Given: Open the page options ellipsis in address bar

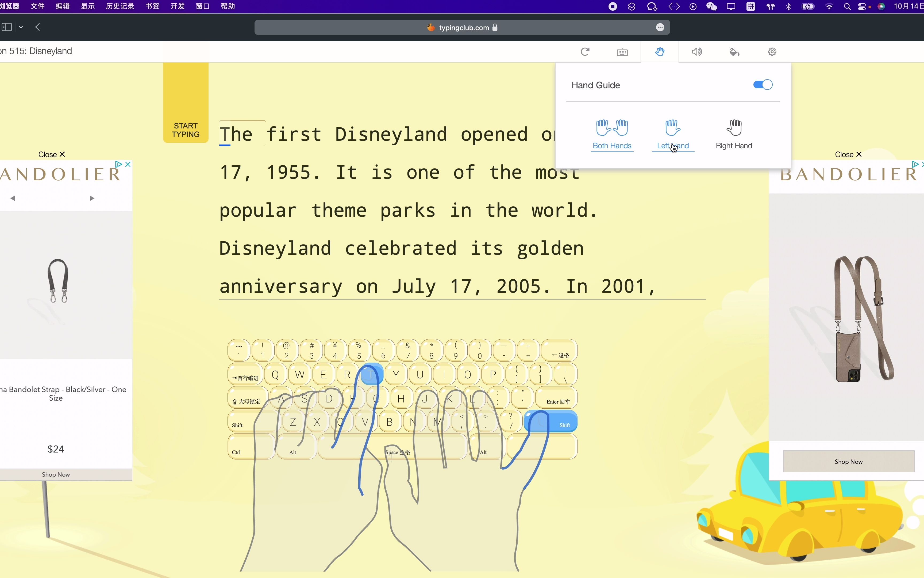Looking at the screenshot, I should 660,28.
